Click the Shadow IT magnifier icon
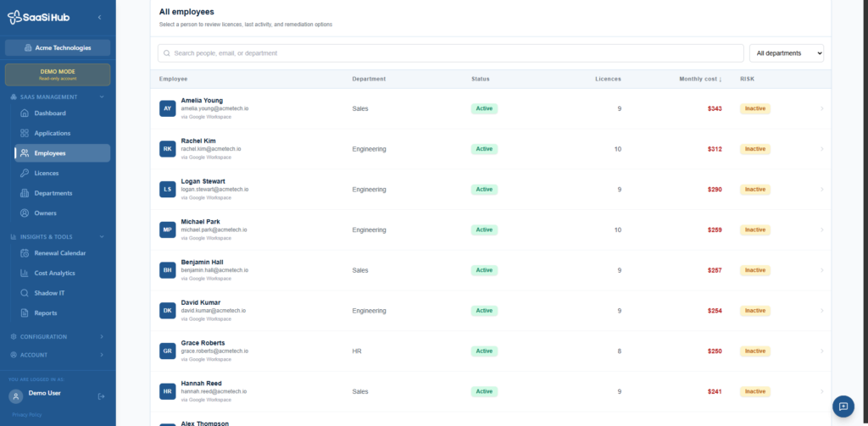Screen dimensions: 868x426 tap(25, 293)
